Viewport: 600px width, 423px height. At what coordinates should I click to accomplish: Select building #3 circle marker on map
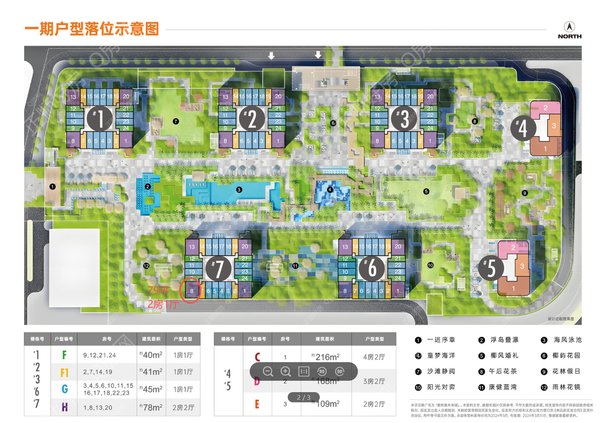(x=404, y=118)
